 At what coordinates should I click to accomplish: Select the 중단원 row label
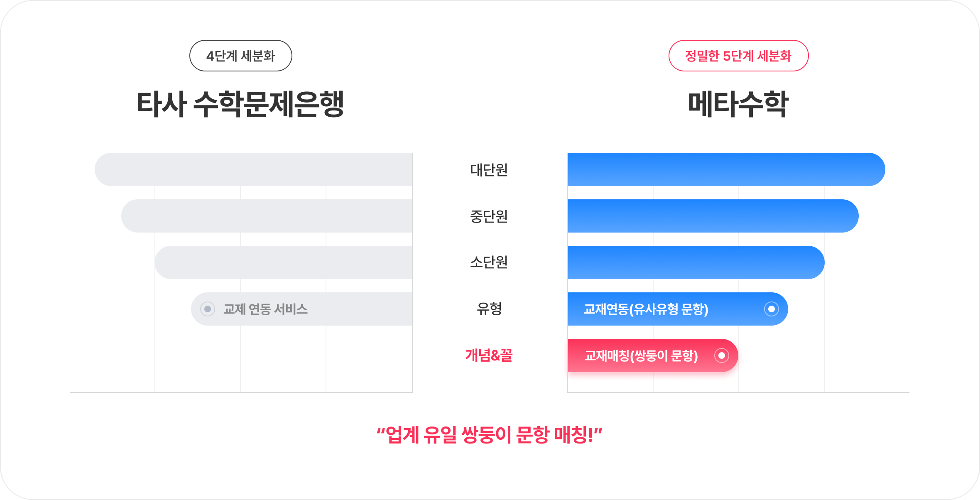tap(489, 216)
